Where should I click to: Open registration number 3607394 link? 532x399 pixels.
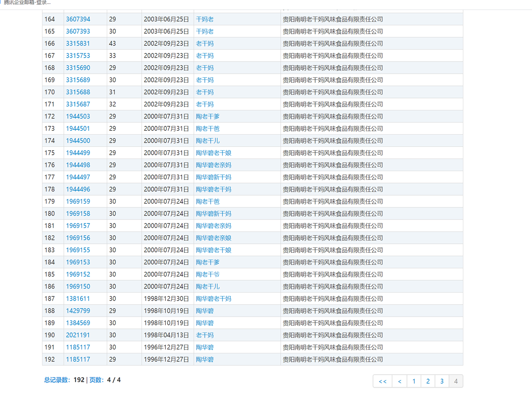(x=78, y=19)
